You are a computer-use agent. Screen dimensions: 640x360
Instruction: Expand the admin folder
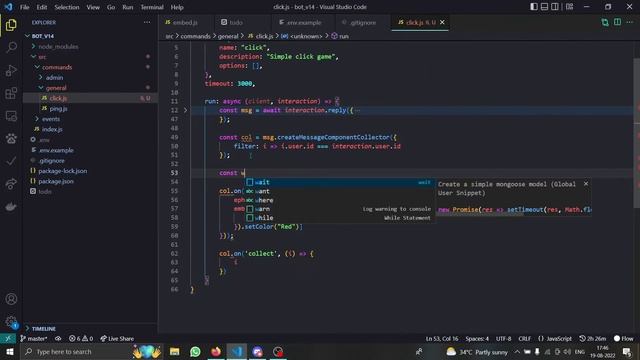[x=54, y=78]
